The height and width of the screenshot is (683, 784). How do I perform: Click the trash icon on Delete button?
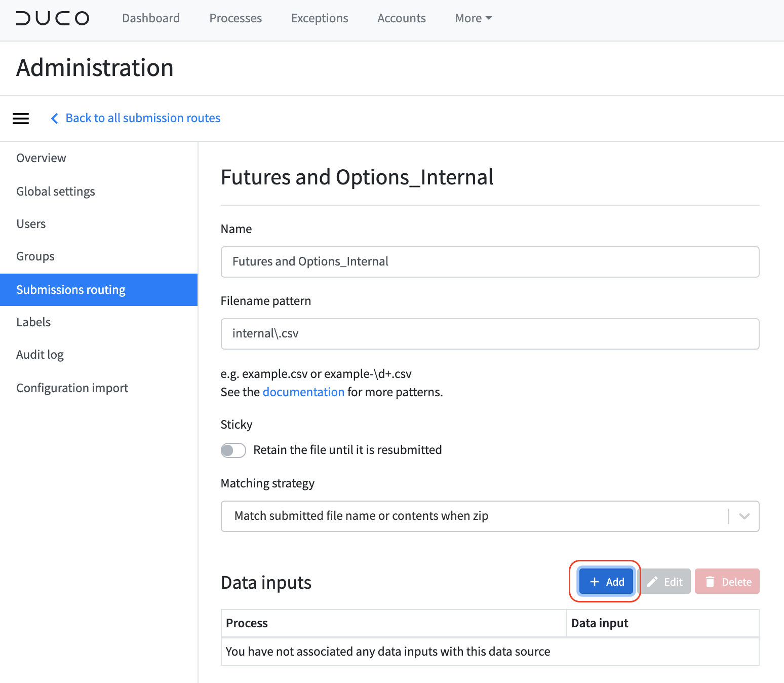point(710,582)
